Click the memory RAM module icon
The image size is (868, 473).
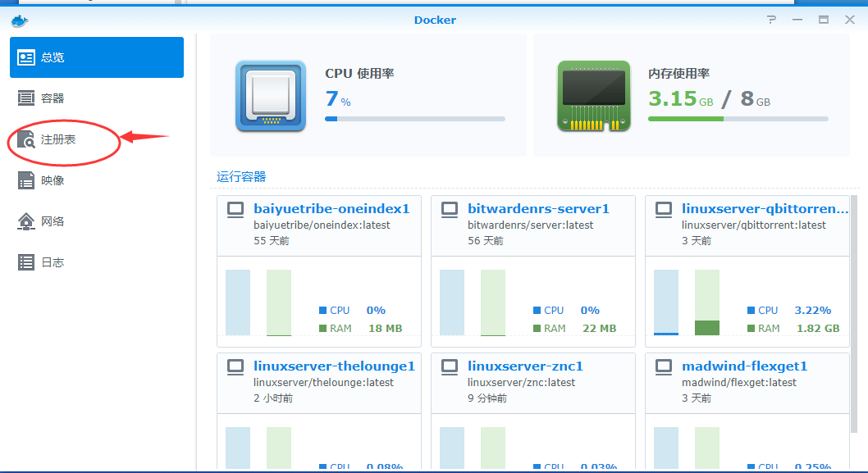tap(593, 96)
